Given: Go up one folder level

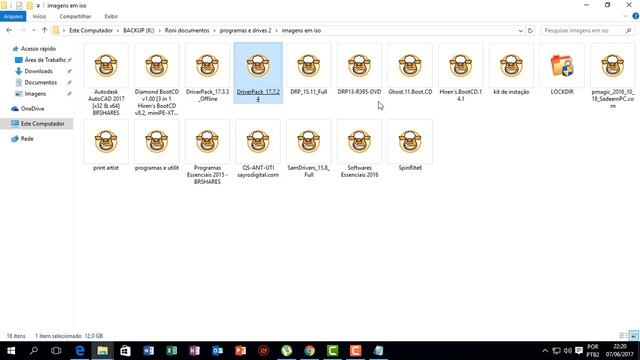Looking at the screenshot, I should click(x=44, y=30).
